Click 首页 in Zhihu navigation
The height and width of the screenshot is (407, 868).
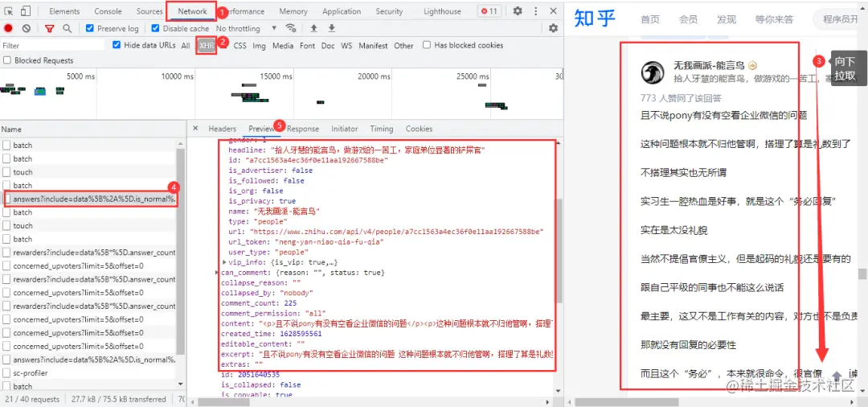(x=650, y=20)
